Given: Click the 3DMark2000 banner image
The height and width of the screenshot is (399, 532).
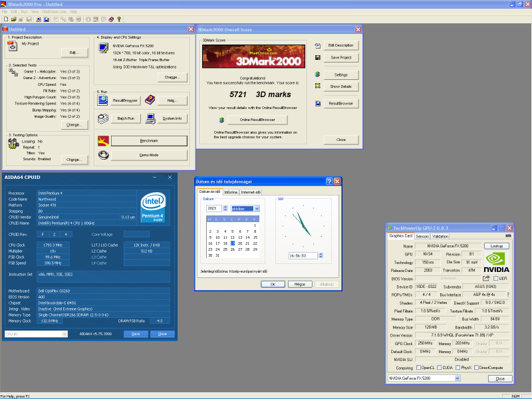Looking at the screenshot, I should 253,57.
